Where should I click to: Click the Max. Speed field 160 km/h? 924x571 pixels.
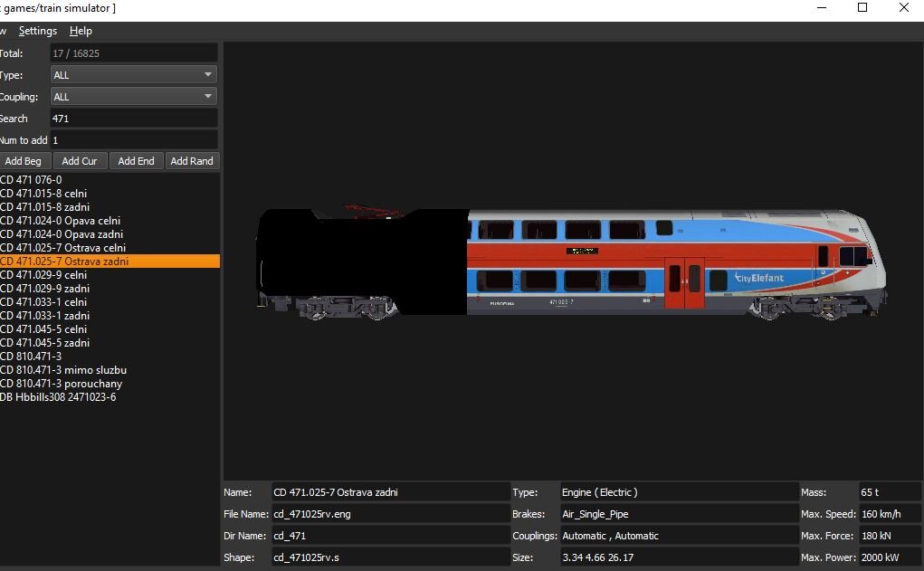[890, 514]
